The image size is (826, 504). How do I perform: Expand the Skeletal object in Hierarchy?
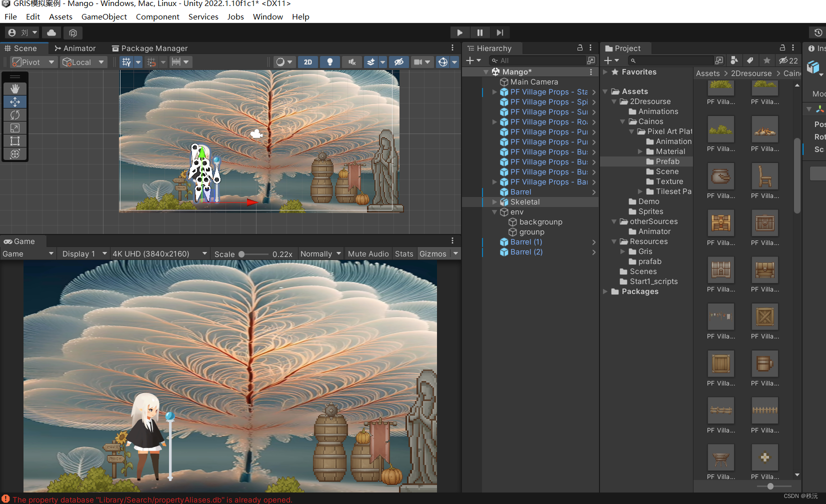(x=494, y=202)
